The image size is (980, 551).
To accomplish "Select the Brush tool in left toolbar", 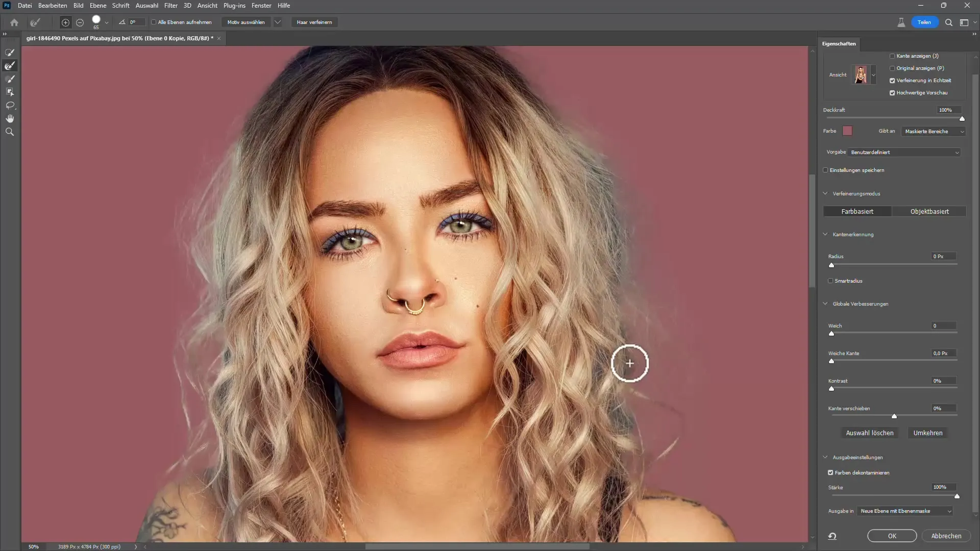I will pyautogui.click(x=10, y=79).
